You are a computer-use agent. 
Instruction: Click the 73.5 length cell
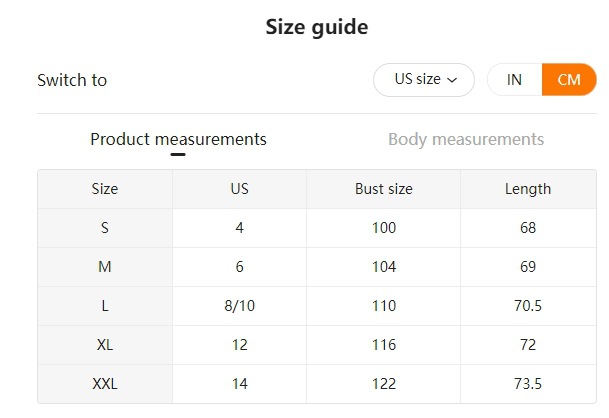(528, 384)
